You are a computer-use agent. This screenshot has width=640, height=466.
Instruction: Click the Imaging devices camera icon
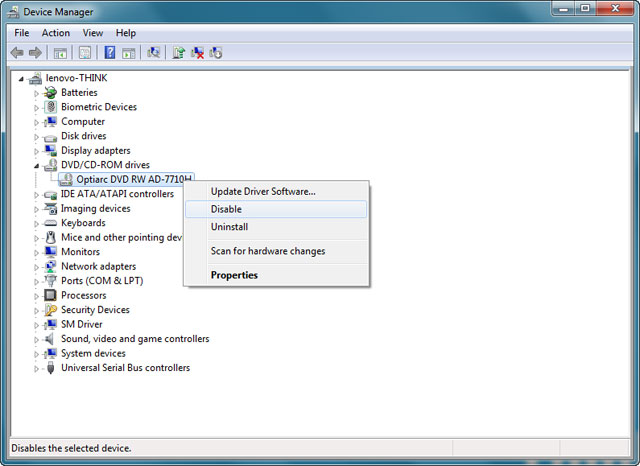51,209
